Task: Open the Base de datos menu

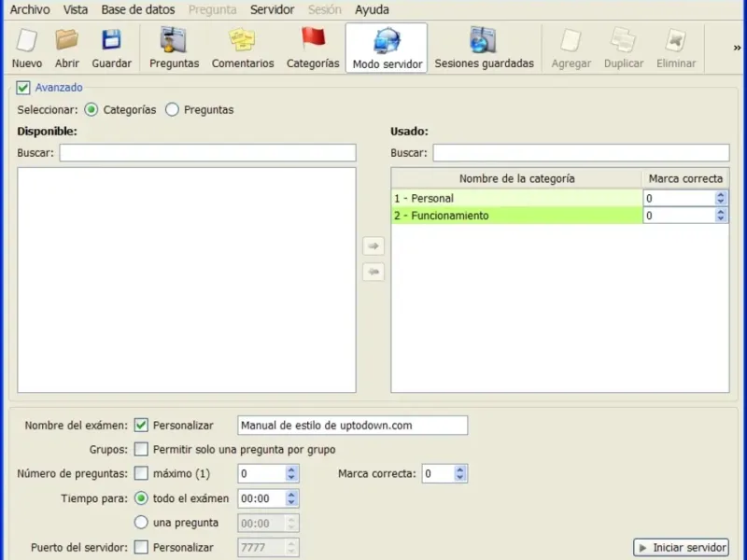Action: (x=137, y=9)
